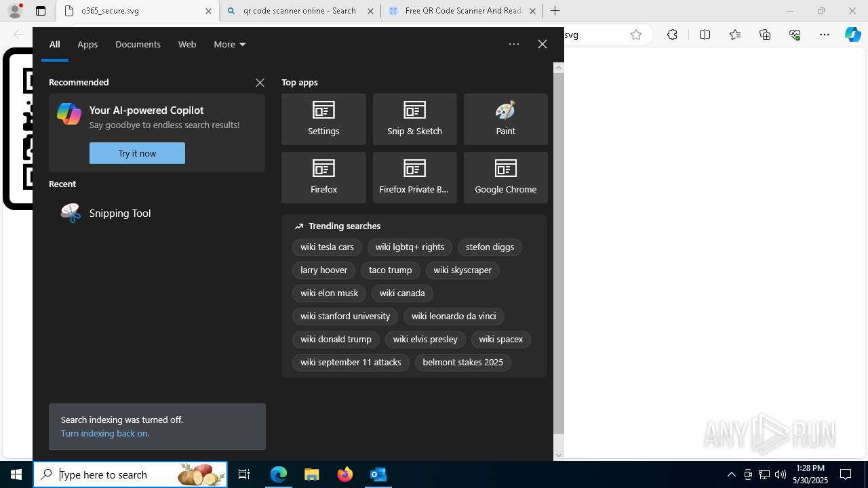Open Snipping Tool from Recent
This screenshot has width=868, height=488.
click(x=157, y=213)
